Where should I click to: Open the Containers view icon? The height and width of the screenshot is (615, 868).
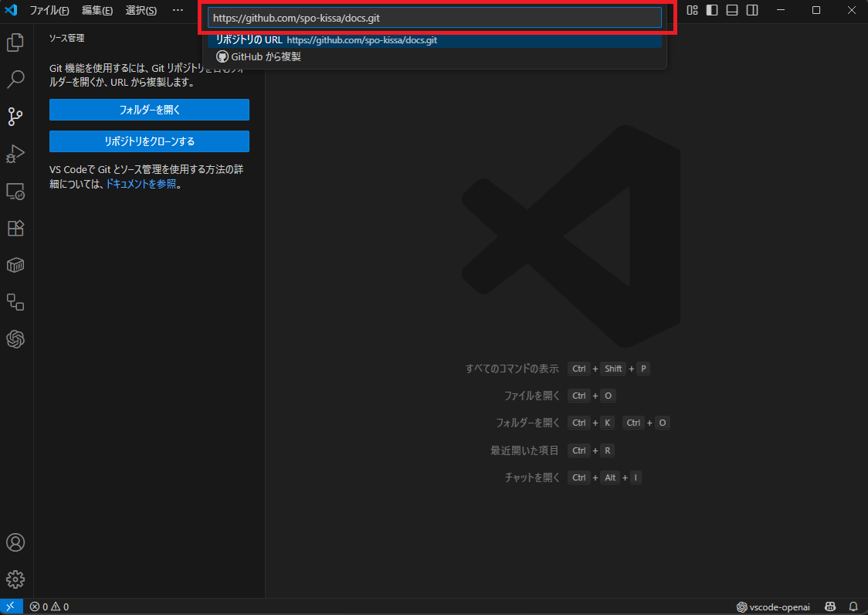pos(15,265)
